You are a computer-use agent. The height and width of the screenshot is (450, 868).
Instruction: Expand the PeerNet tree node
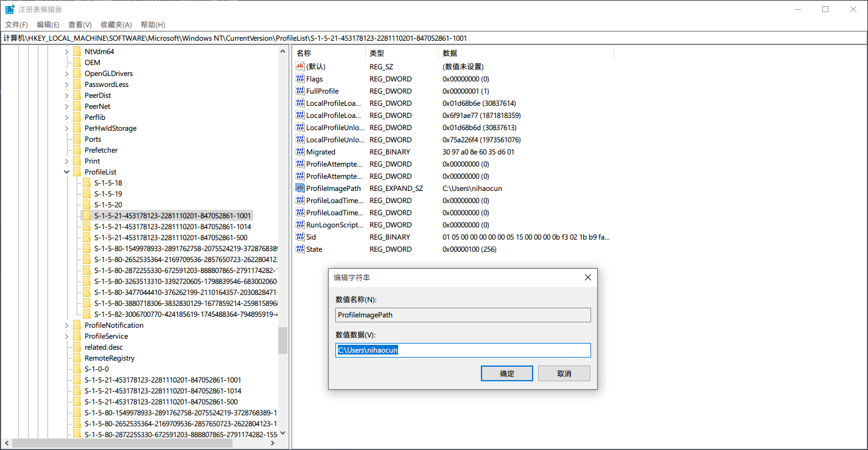pos(66,106)
